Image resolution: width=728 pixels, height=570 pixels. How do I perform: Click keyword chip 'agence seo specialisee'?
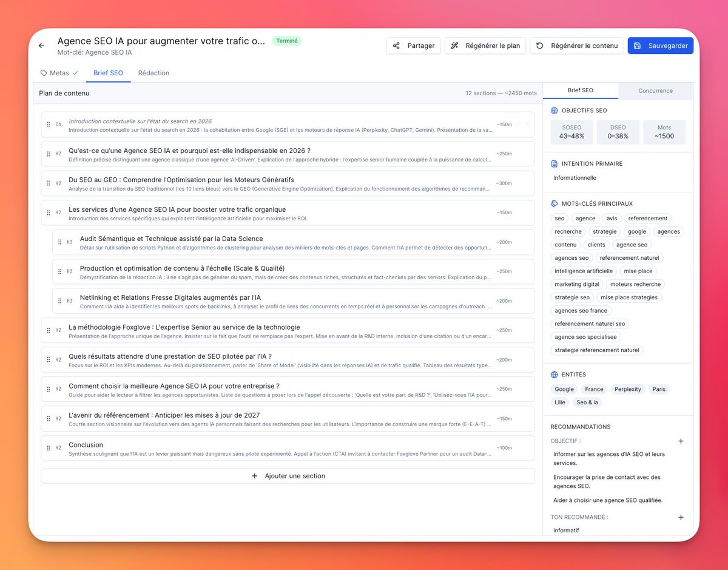[585, 337]
